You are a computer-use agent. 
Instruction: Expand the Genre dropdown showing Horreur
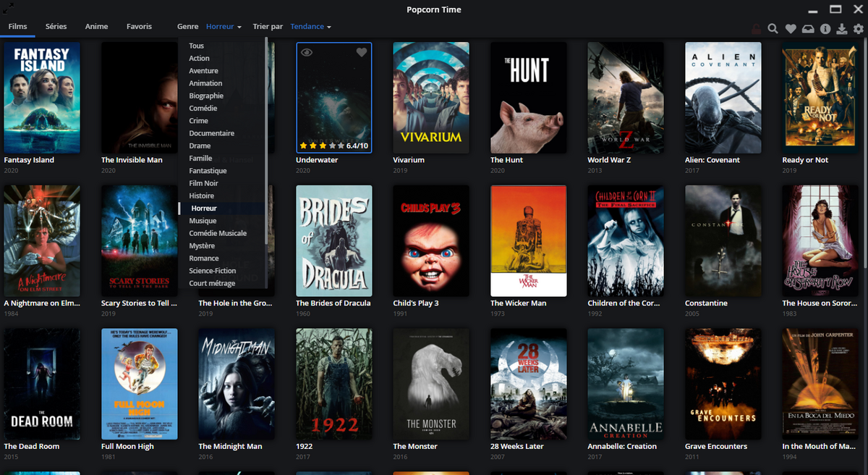(224, 27)
